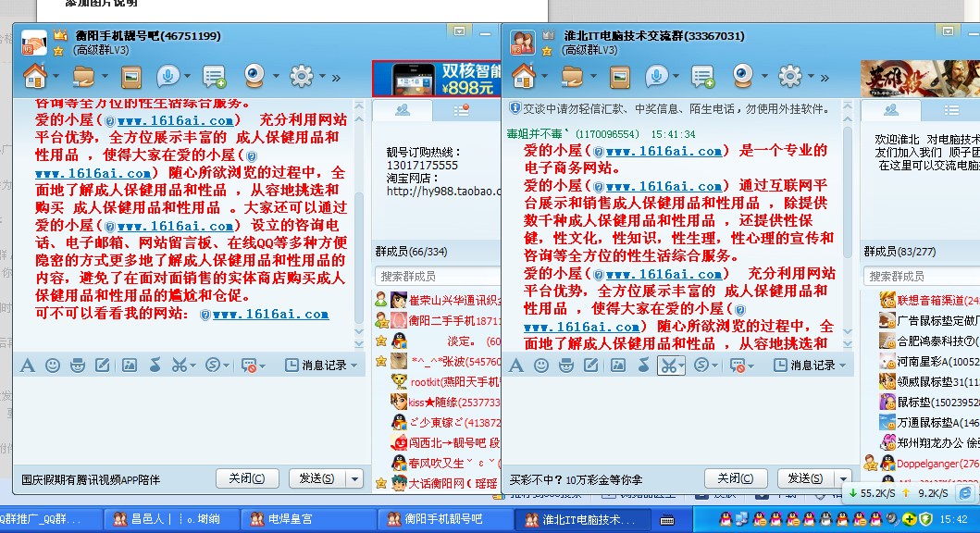980x533 pixels.
Task: Switch to member-card tab in 淮北IT电脑技术交流群 side panel
Action: [890, 110]
